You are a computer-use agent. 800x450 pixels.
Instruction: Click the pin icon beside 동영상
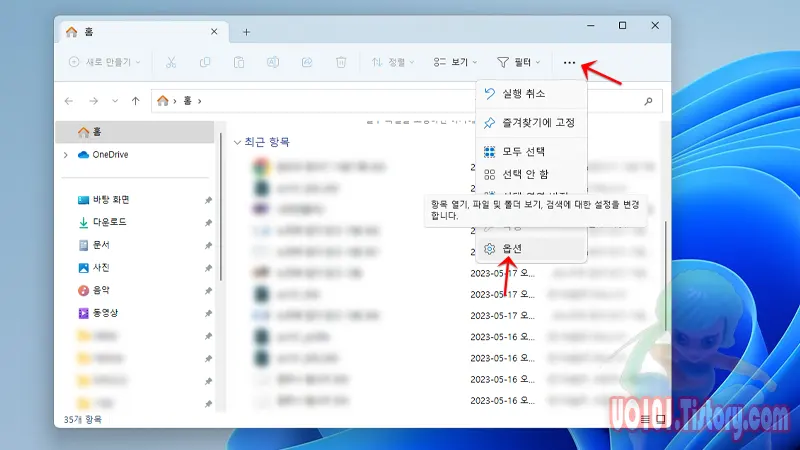pyautogui.click(x=208, y=314)
